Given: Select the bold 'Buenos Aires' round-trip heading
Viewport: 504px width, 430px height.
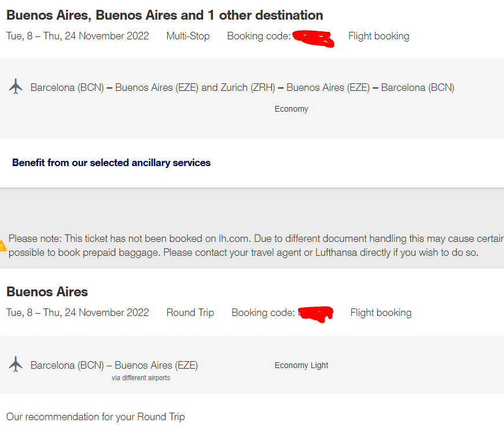Looking at the screenshot, I should pos(47,292).
